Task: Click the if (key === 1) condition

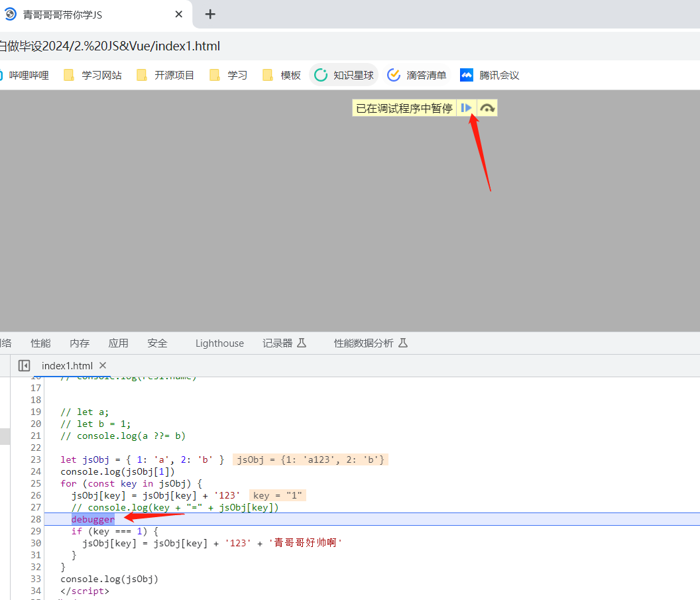Action: [x=115, y=531]
